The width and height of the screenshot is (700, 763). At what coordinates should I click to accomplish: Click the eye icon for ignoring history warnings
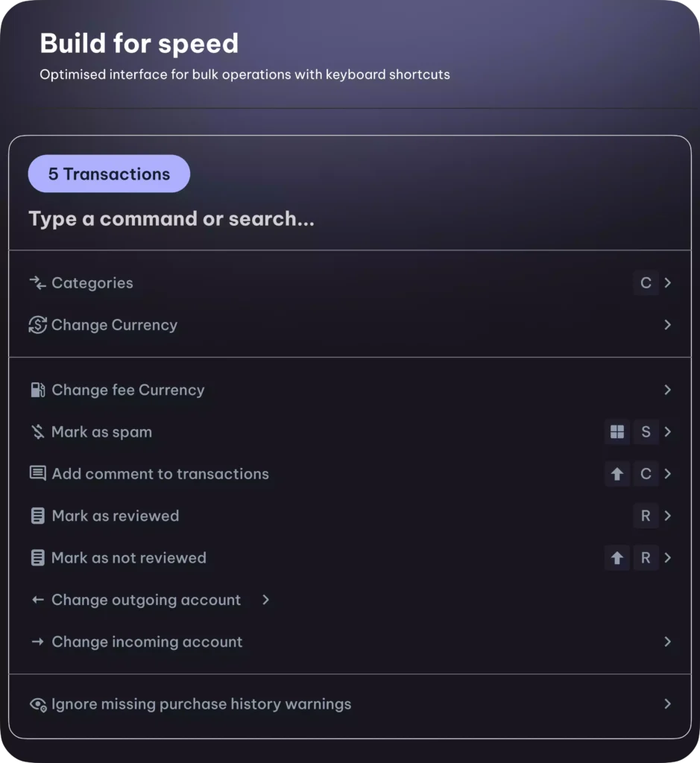point(38,705)
